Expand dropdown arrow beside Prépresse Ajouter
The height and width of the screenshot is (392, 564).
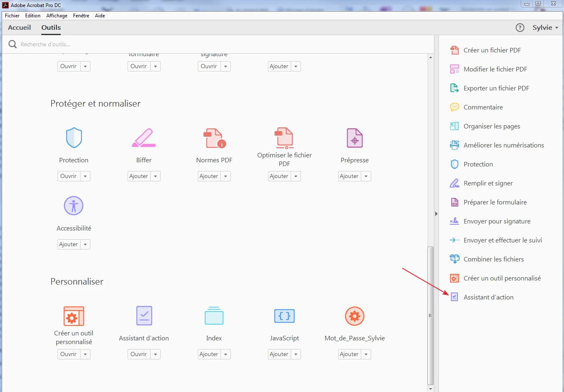[366, 176]
